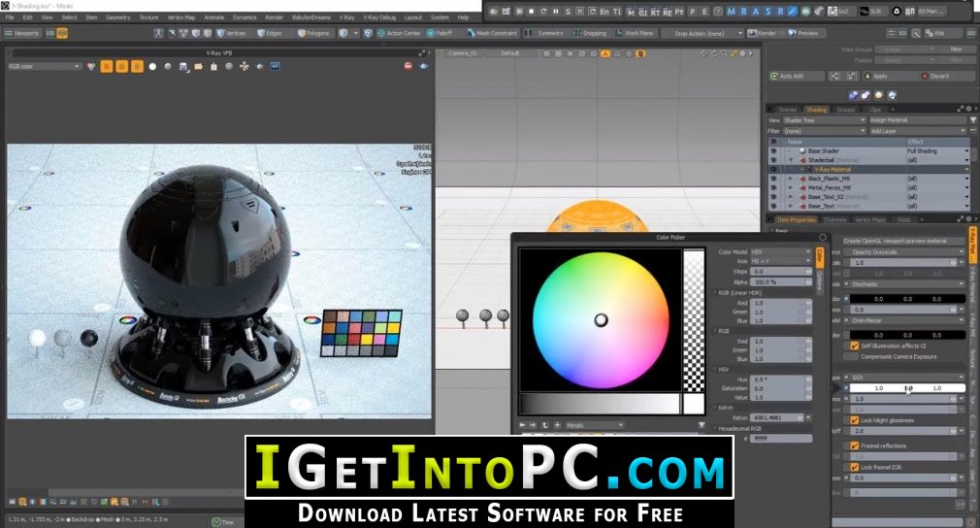Switch to Edges selection mode
This screenshot has height=528, width=980.
click(269, 33)
